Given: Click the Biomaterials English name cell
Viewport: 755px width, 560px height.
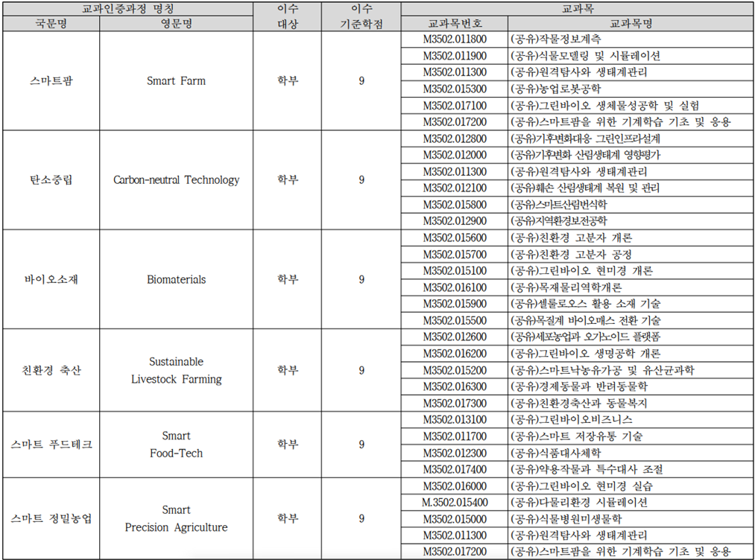Looking at the screenshot, I should 176,279.
